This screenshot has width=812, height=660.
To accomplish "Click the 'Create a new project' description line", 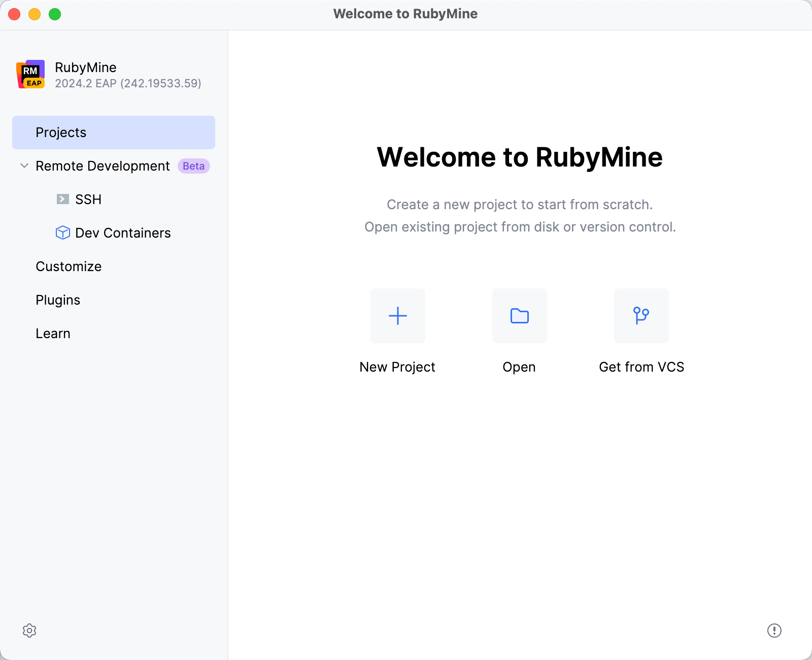I will click(x=520, y=205).
